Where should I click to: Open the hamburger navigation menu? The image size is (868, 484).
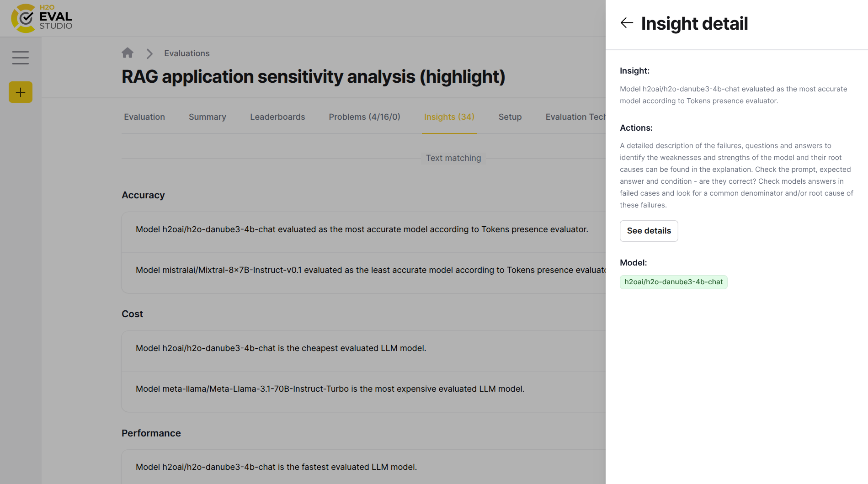pos(20,58)
